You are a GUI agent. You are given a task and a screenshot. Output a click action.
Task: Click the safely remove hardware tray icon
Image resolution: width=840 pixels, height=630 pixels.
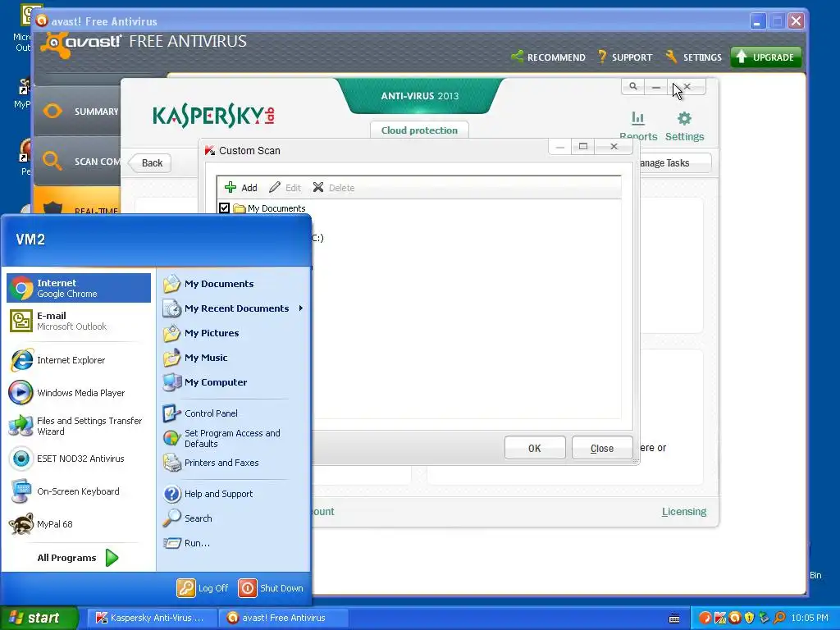(764, 619)
